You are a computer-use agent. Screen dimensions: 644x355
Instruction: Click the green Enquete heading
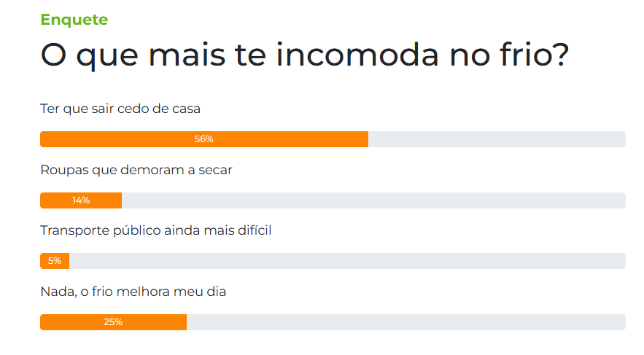(74, 20)
